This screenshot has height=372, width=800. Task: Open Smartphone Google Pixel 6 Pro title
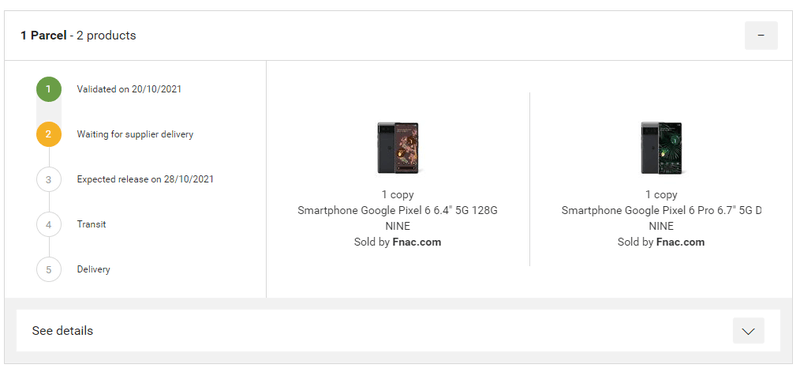coord(661,210)
